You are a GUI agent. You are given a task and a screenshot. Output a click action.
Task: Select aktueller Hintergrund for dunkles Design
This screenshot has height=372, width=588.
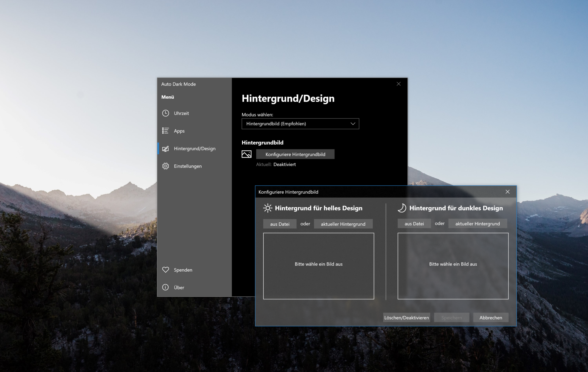point(477,223)
